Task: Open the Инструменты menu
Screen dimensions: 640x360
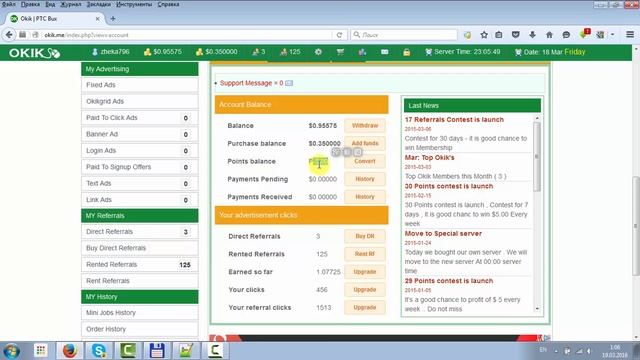Action: coord(134,4)
